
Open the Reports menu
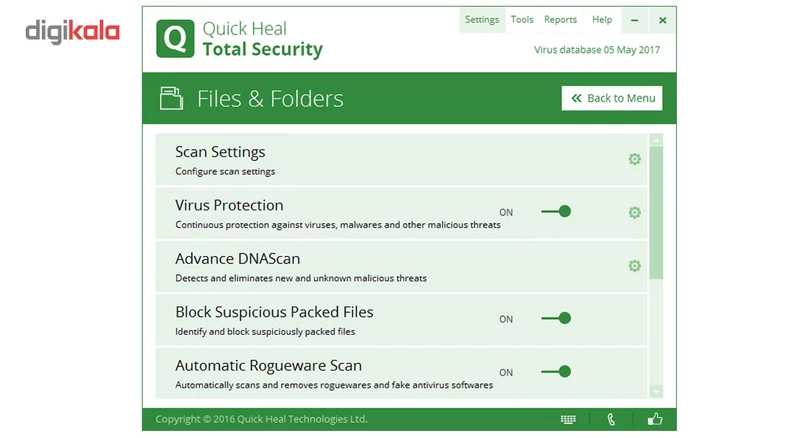pos(560,20)
